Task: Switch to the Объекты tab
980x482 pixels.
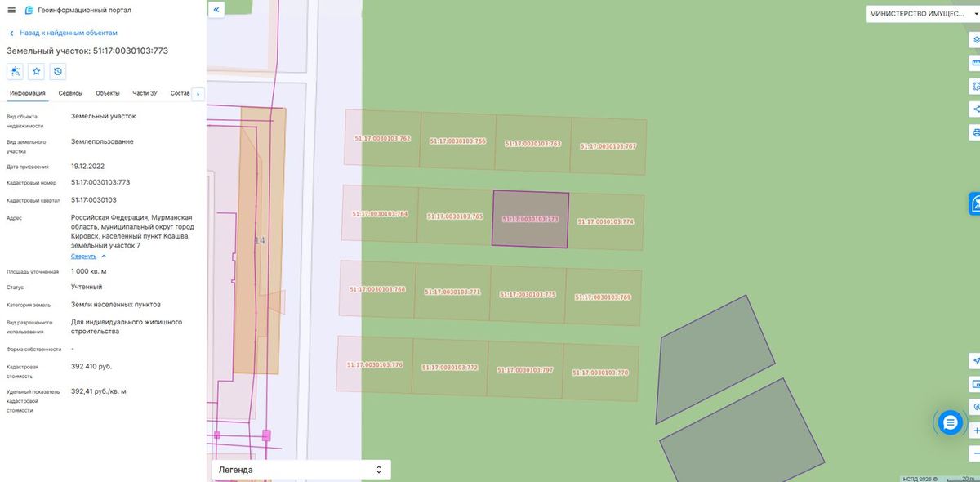Action: pyautogui.click(x=108, y=93)
